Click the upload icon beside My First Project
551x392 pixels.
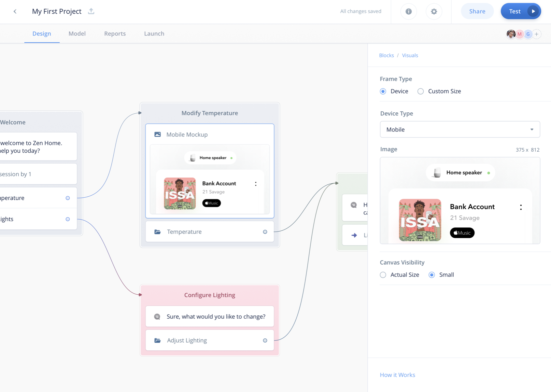(91, 11)
